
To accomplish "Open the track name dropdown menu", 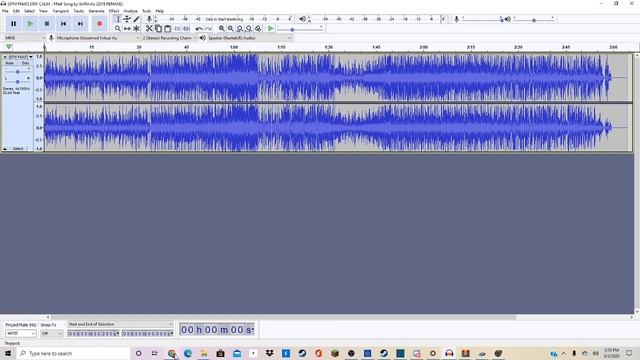I will coord(20,57).
